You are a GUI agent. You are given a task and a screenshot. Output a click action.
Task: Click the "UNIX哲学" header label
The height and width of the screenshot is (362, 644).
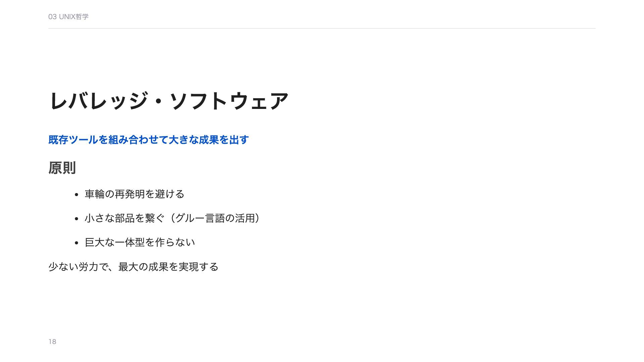74,17
